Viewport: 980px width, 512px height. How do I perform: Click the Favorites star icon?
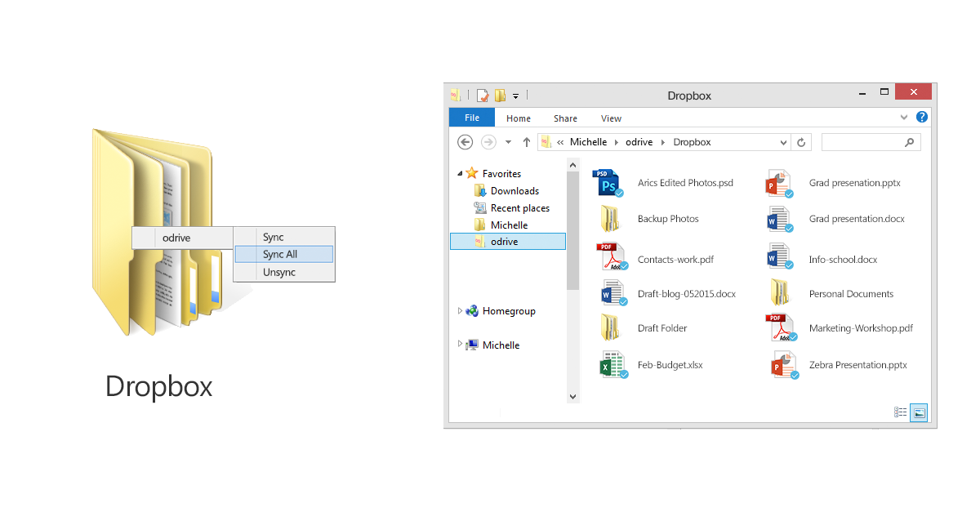tap(472, 173)
